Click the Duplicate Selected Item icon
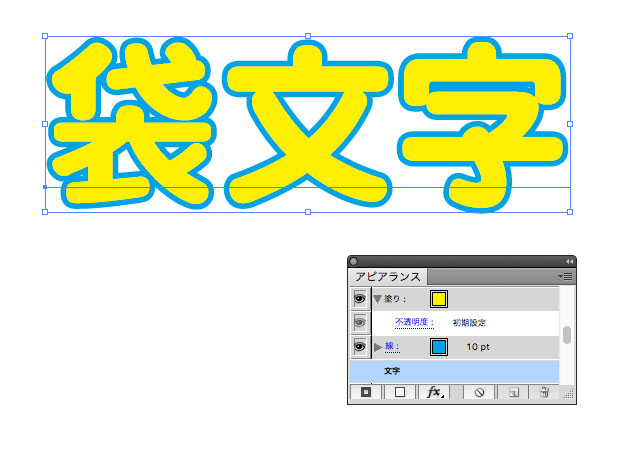The width and height of the screenshot is (637, 458). point(514,392)
